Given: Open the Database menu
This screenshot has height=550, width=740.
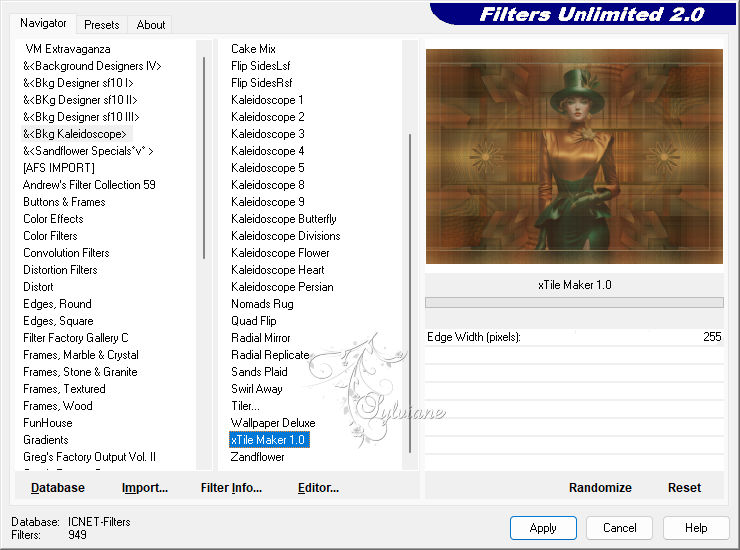Looking at the screenshot, I should point(58,487).
